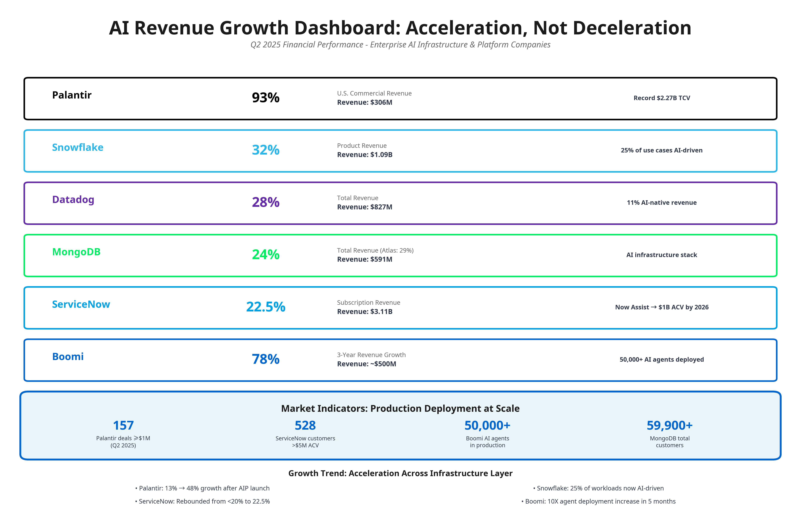This screenshot has width=801, height=532.
Task: Click the ServiceNow company name
Action: [81, 304]
